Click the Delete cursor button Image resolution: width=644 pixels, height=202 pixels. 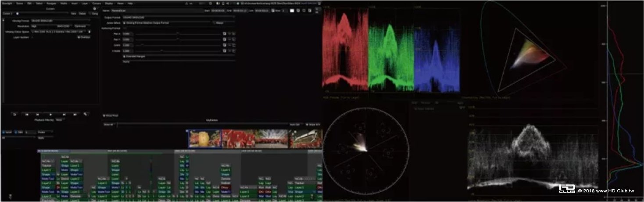pos(82,14)
